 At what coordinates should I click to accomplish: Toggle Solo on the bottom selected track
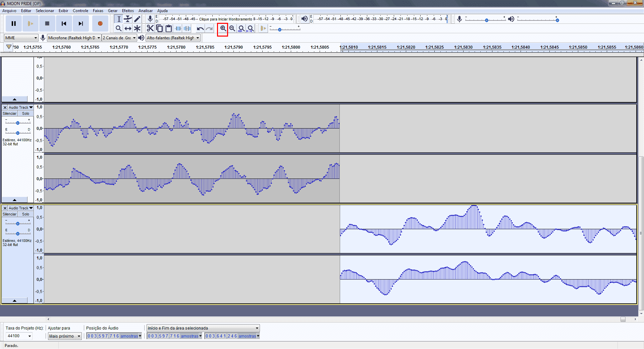pyautogui.click(x=25, y=214)
